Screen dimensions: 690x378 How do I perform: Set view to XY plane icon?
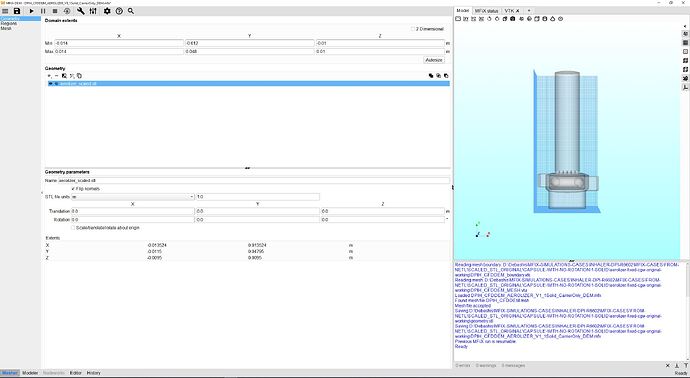pyautogui.click(x=466, y=19)
